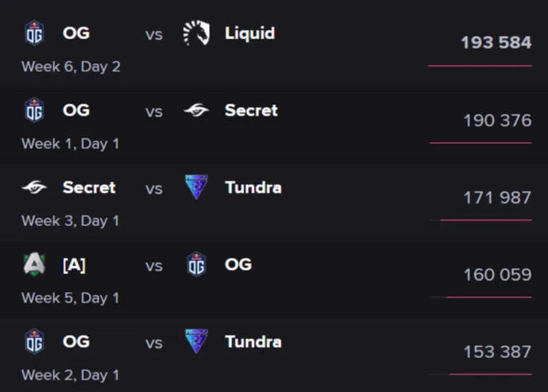
Task: Open the [A] Alliance team name link
Action: pos(74,265)
